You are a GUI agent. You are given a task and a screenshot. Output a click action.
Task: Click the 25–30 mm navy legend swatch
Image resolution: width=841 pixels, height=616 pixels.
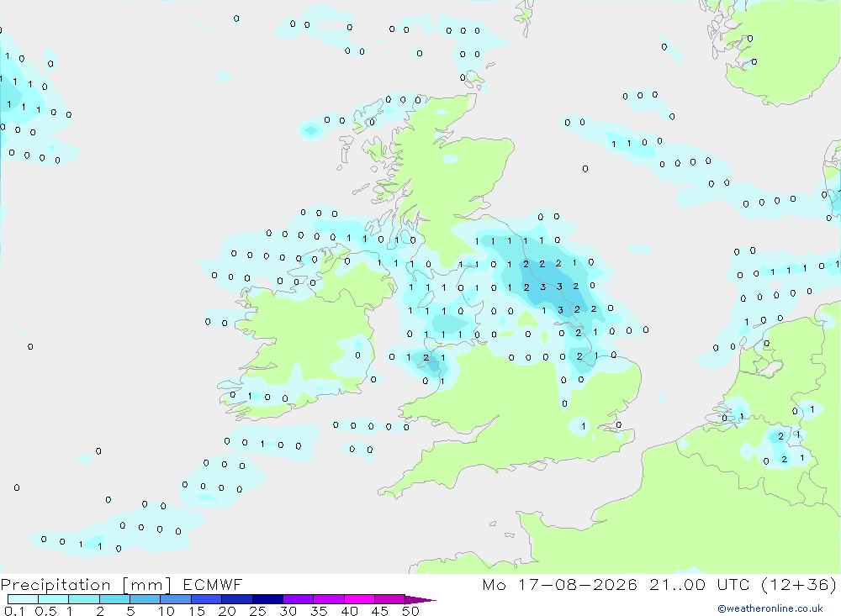(x=267, y=599)
